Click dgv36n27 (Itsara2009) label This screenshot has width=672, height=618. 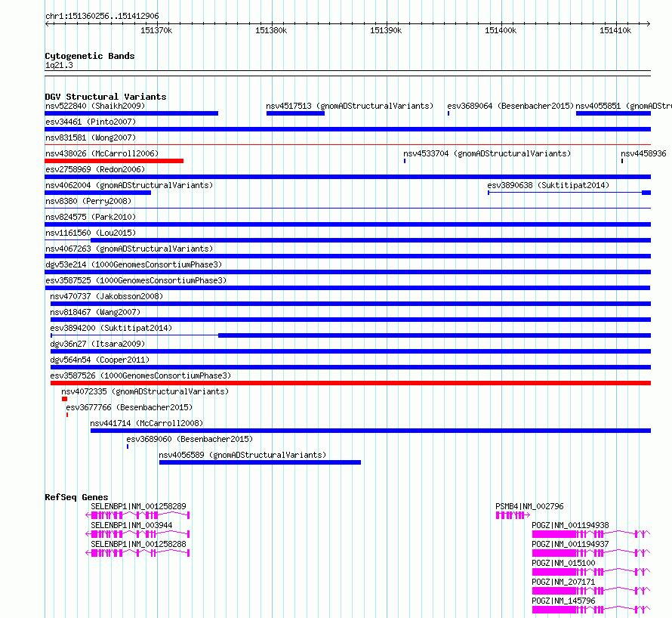[x=97, y=344]
